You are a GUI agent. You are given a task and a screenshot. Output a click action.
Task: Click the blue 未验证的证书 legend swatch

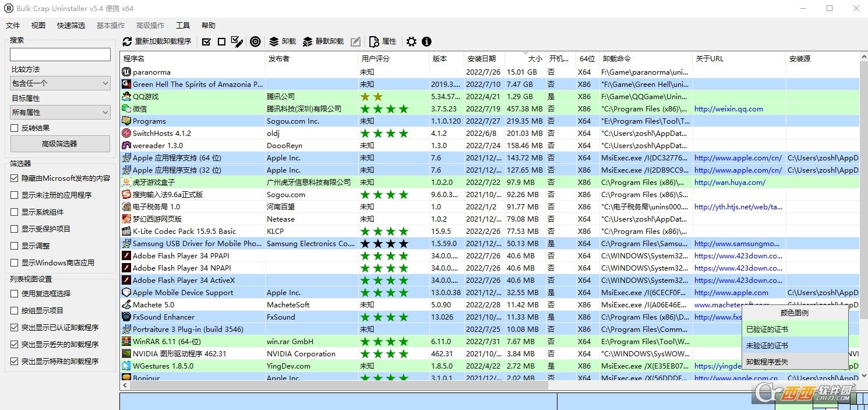(795, 346)
